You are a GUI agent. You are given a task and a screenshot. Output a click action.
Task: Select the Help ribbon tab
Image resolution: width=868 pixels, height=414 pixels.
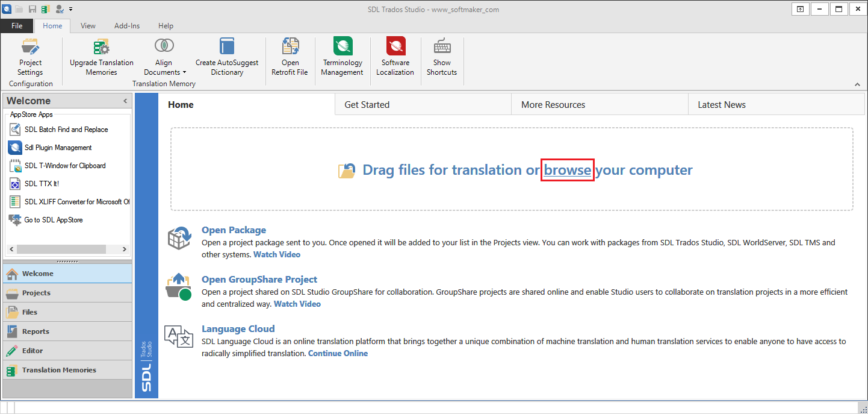tap(166, 26)
